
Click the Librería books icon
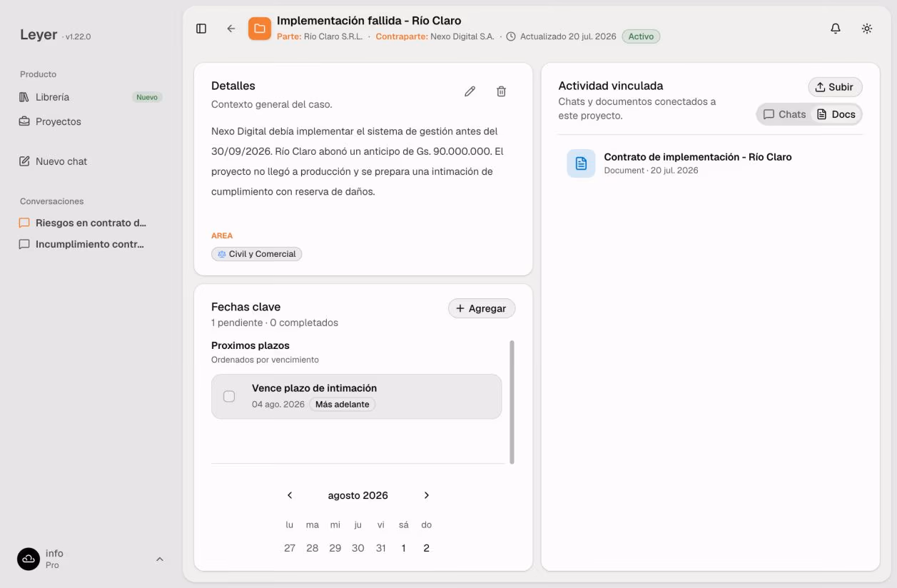pyautogui.click(x=24, y=97)
